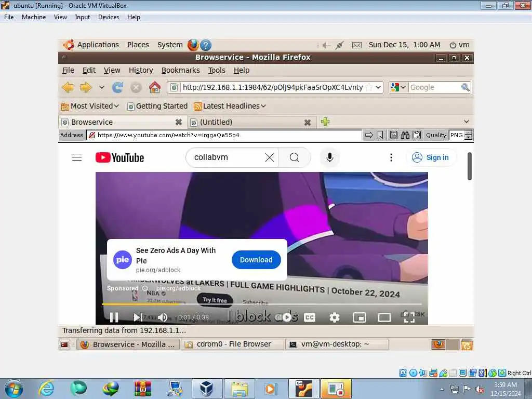Open Ubuntu Applications menu
The height and width of the screenshot is (399, 532).
pos(98,45)
